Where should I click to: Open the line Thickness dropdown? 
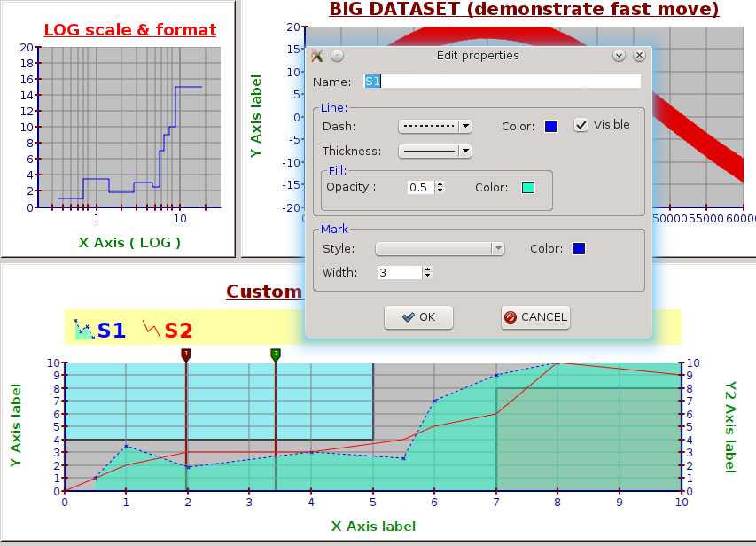[434, 152]
